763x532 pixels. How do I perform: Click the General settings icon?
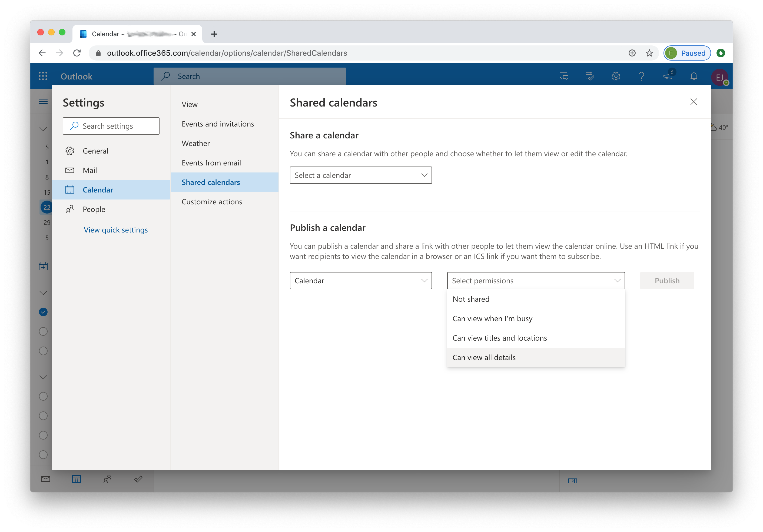click(69, 151)
